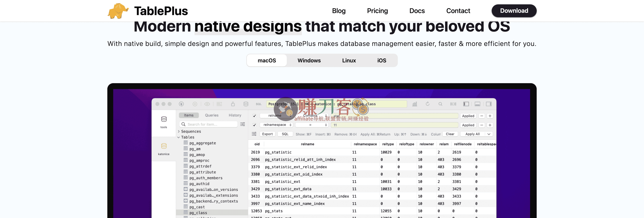The height and width of the screenshot is (218, 644).
Task: Open search using the magnifier icon
Action: click(441, 104)
